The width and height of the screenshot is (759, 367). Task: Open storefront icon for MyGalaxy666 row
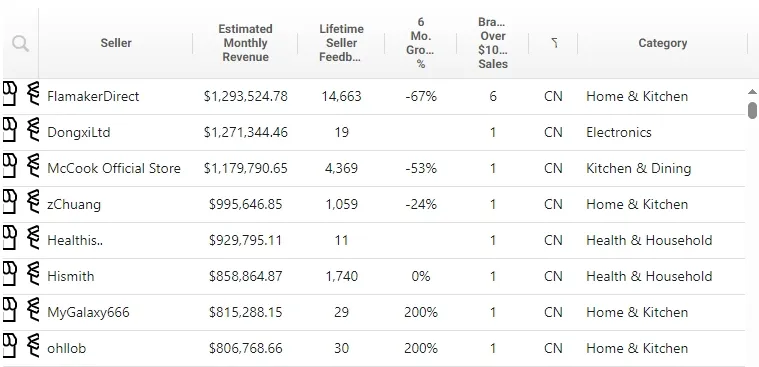click(10, 311)
